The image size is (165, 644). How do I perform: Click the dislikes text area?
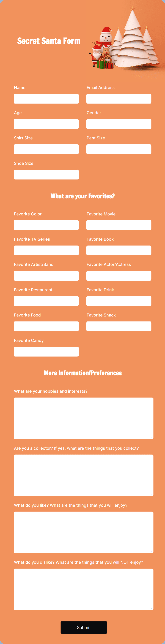point(84,589)
